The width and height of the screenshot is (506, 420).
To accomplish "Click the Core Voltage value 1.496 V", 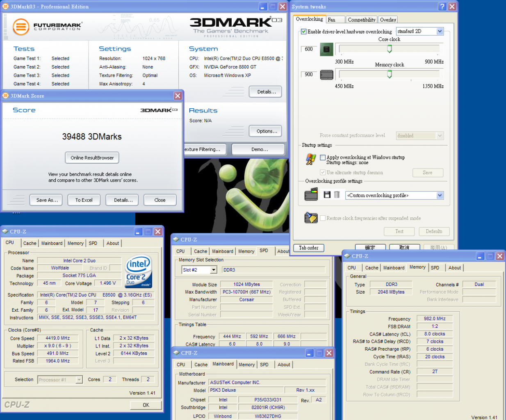I will 108,283.
